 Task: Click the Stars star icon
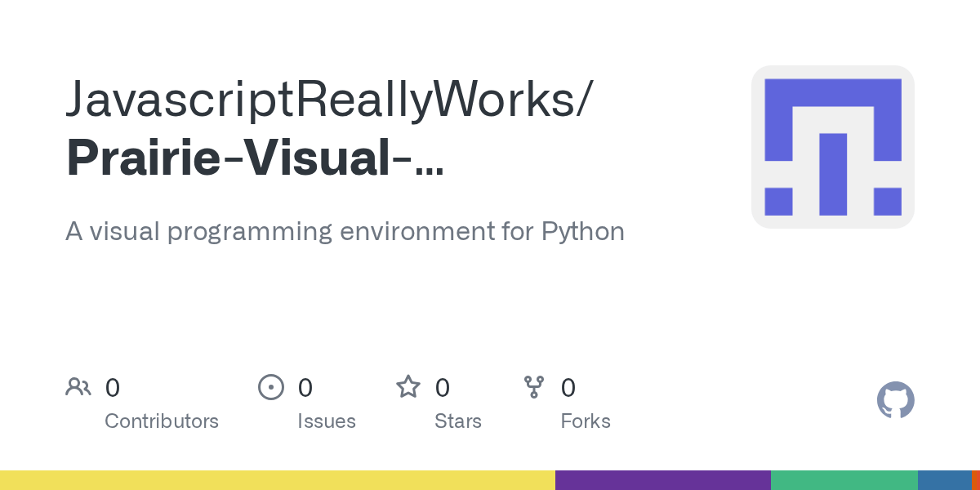408,387
